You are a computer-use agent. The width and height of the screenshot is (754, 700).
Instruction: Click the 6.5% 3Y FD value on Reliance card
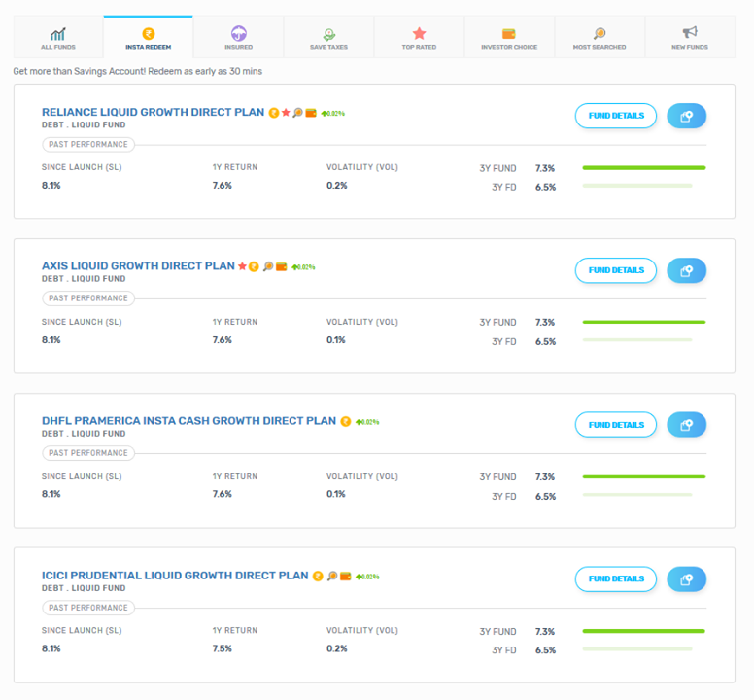pyautogui.click(x=545, y=187)
